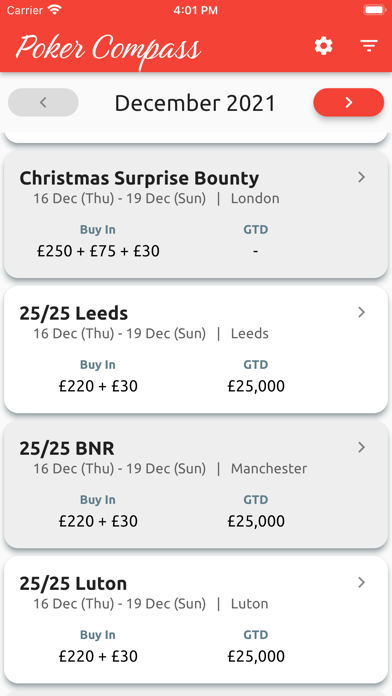Go to next month with red arrow
392x696 pixels.
348,103
